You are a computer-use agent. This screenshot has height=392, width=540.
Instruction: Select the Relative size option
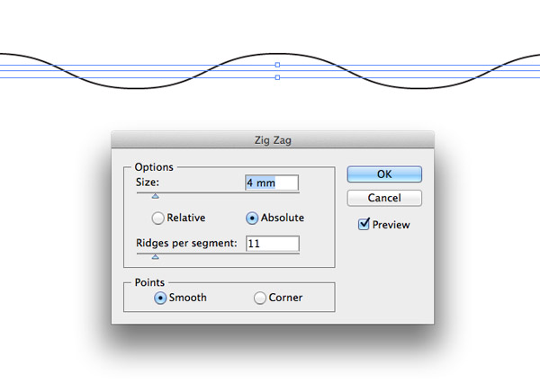tap(158, 218)
